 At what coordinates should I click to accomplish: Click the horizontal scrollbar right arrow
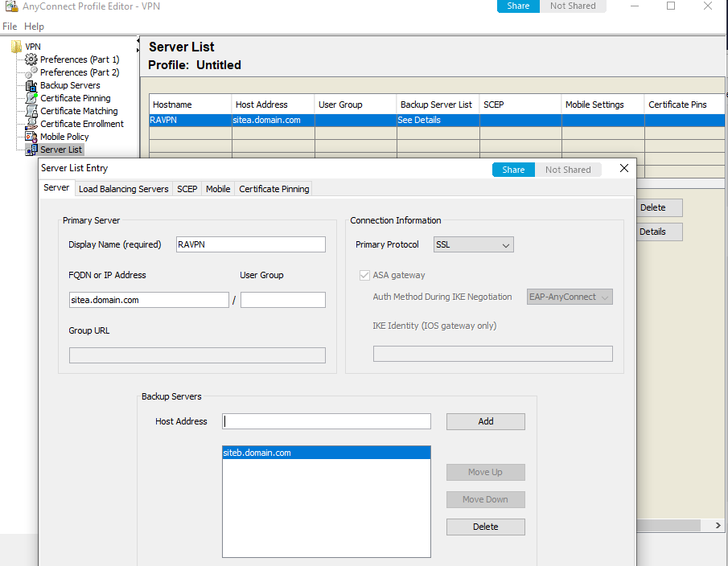click(x=718, y=525)
